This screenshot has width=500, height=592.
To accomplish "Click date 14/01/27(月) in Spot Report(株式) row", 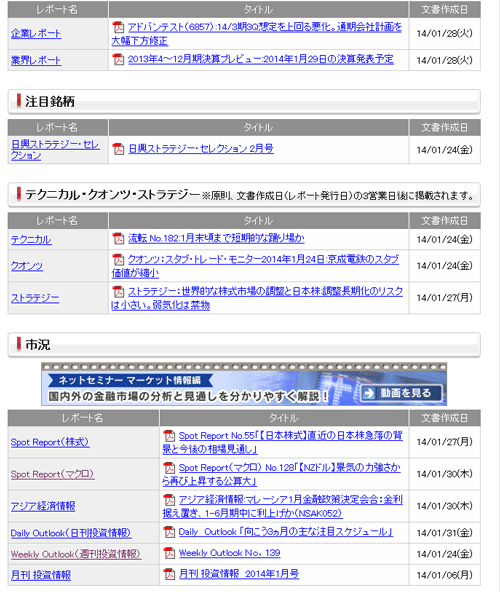I will click(x=444, y=442).
